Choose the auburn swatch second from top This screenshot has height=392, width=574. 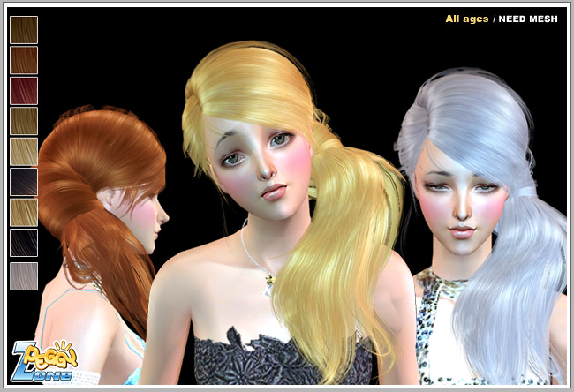(x=24, y=61)
